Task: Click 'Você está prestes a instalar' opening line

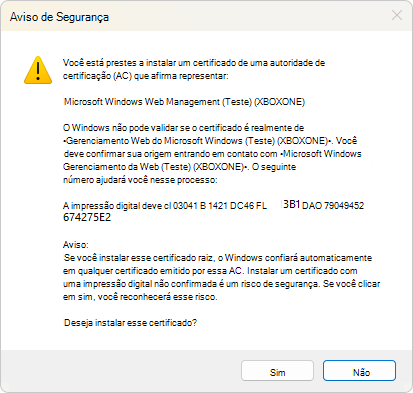Action: pyautogui.click(x=194, y=63)
